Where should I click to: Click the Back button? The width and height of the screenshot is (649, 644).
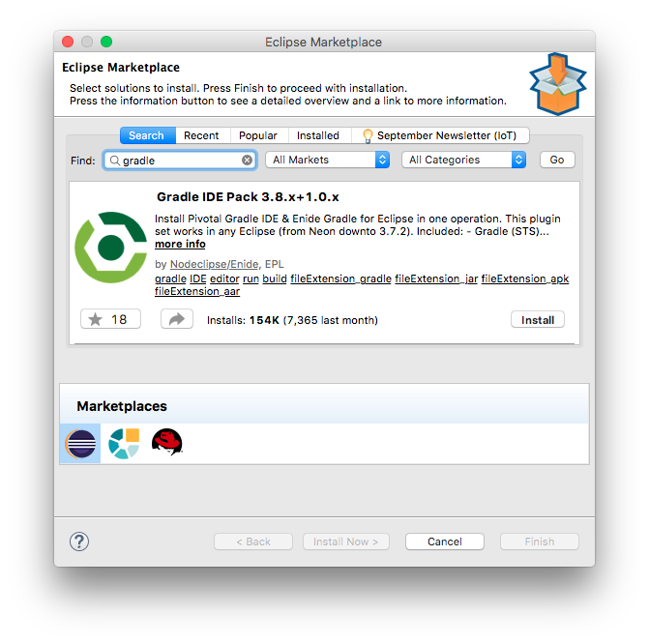click(253, 542)
